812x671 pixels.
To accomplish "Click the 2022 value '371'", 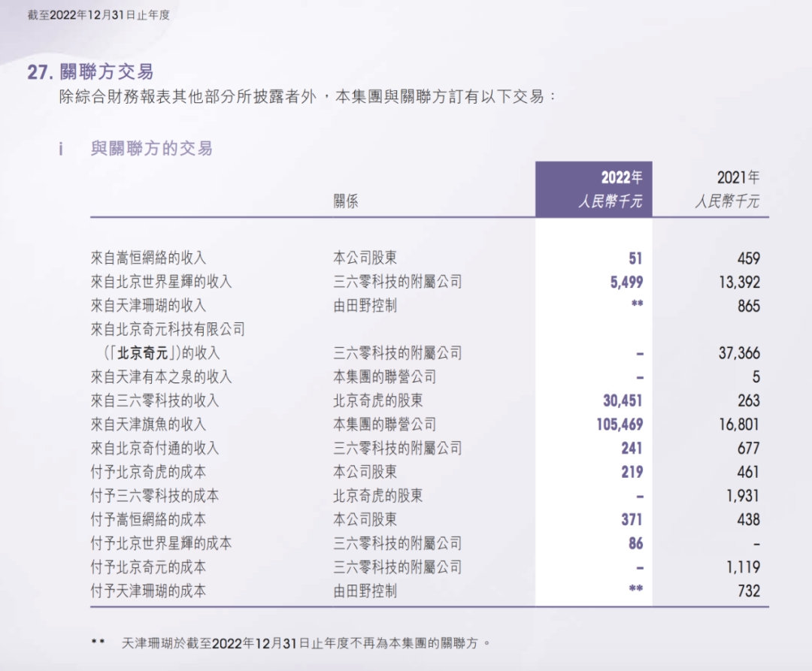I will (x=632, y=520).
